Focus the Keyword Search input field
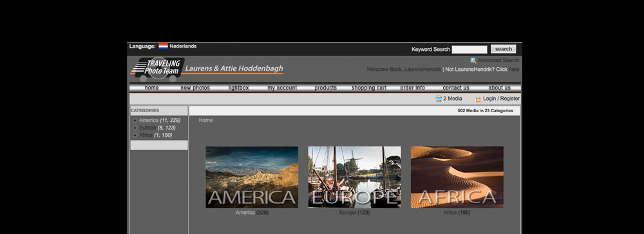The width and height of the screenshot is (644, 234). click(x=469, y=50)
